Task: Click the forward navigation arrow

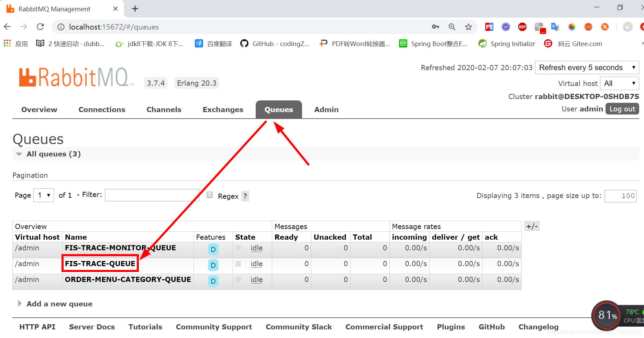Action: click(24, 27)
